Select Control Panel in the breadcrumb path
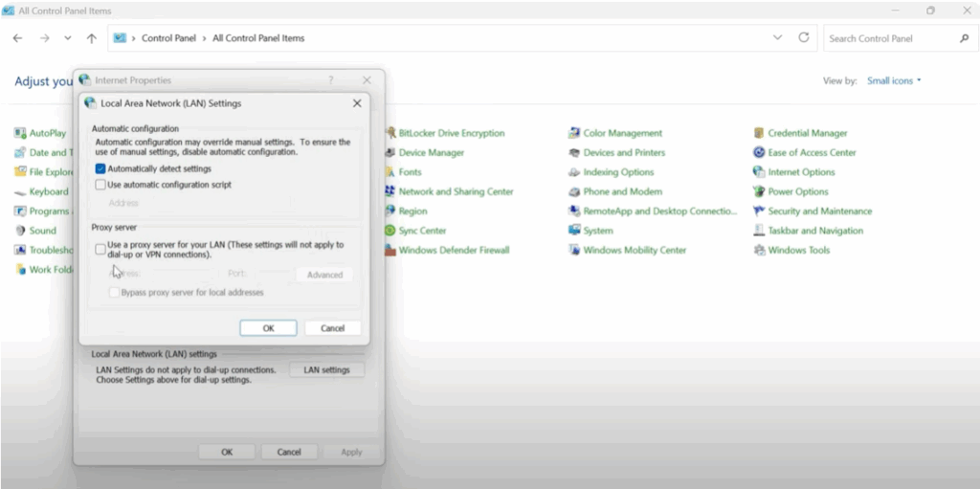This screenshot has width=980, height=489. point(168,38)
